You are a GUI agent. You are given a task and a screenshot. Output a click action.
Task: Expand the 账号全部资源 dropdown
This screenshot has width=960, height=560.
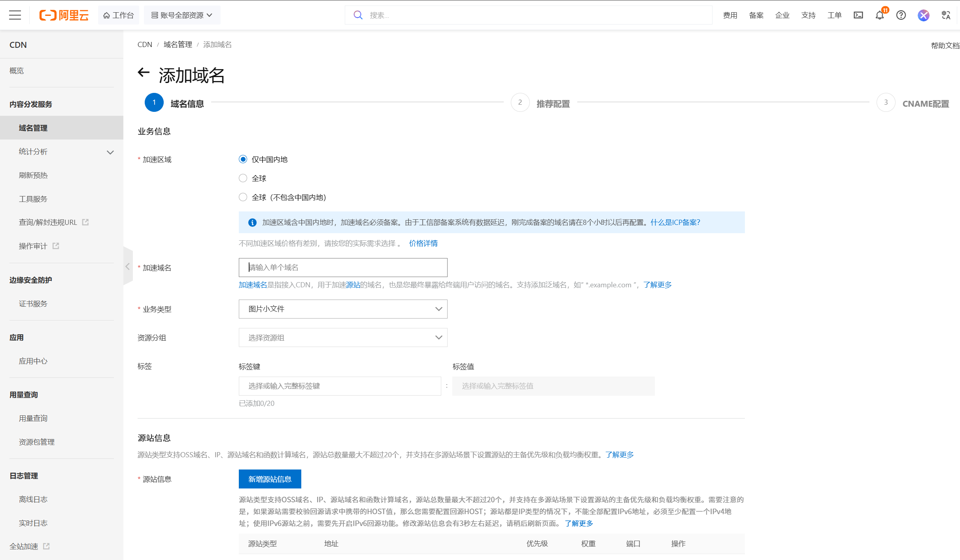coord(182,15)
